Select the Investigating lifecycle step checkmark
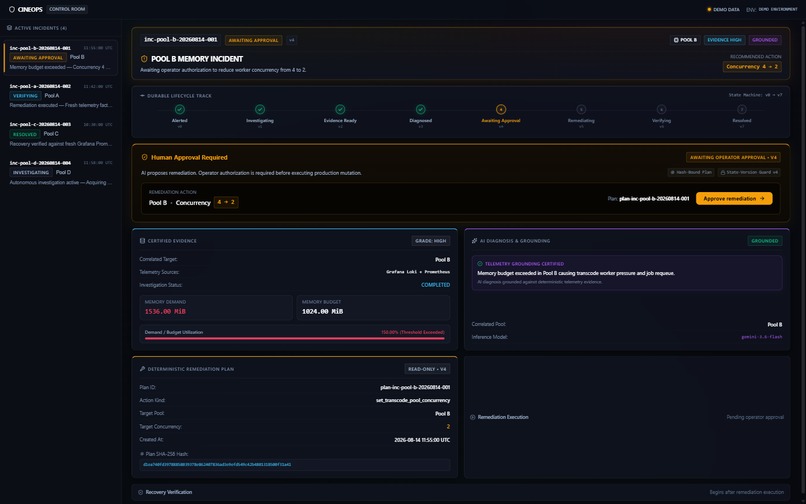806x504 pixels. click(x=260, y=109)
